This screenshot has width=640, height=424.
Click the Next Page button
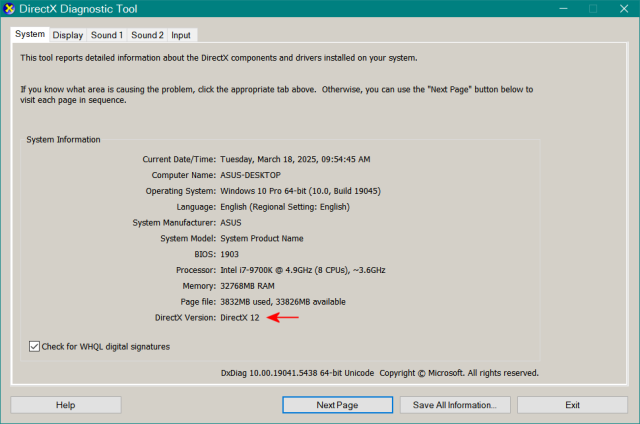337,405
